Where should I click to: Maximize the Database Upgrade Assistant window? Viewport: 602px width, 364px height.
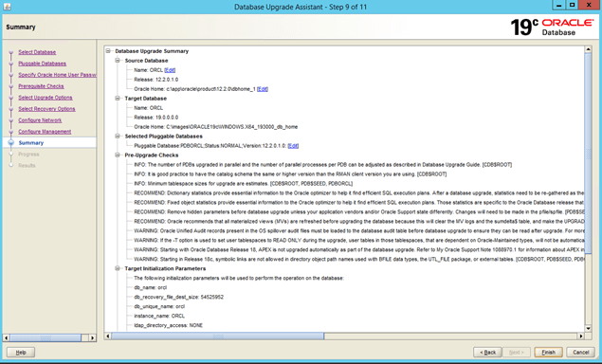tap(572, 5)
